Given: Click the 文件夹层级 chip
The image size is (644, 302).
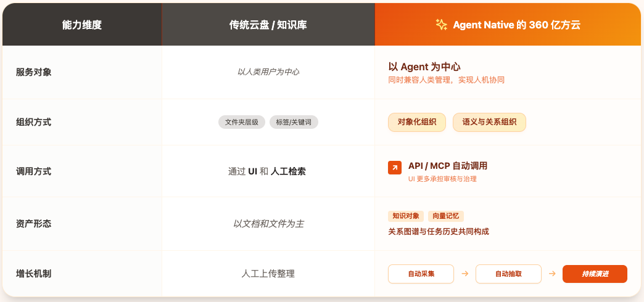Looking at the screenshot, I should (x=242, y=122).
